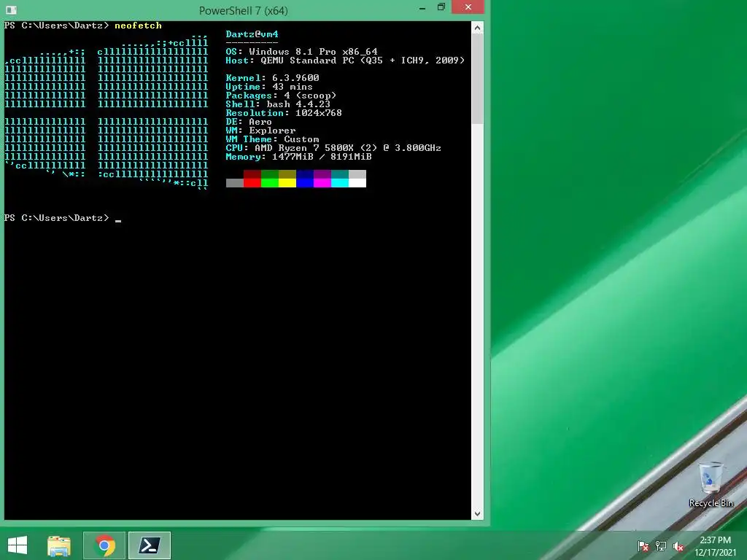Open the Windows Start button
747x560 pixels.
[x=18, y=545]
